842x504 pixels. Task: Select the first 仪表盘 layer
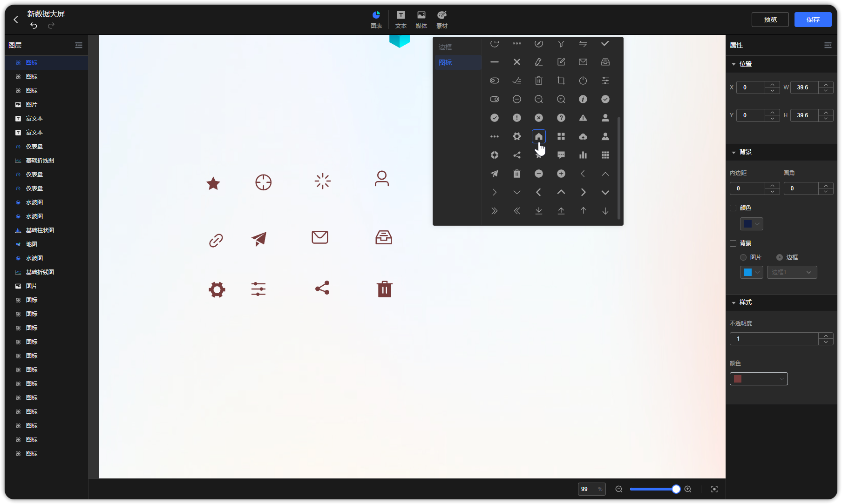pos(47,146)
